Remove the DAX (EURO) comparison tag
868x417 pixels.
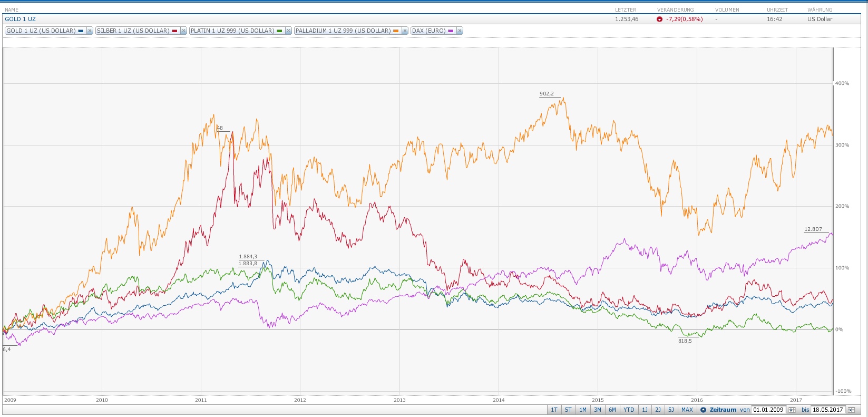click(460, 31)
